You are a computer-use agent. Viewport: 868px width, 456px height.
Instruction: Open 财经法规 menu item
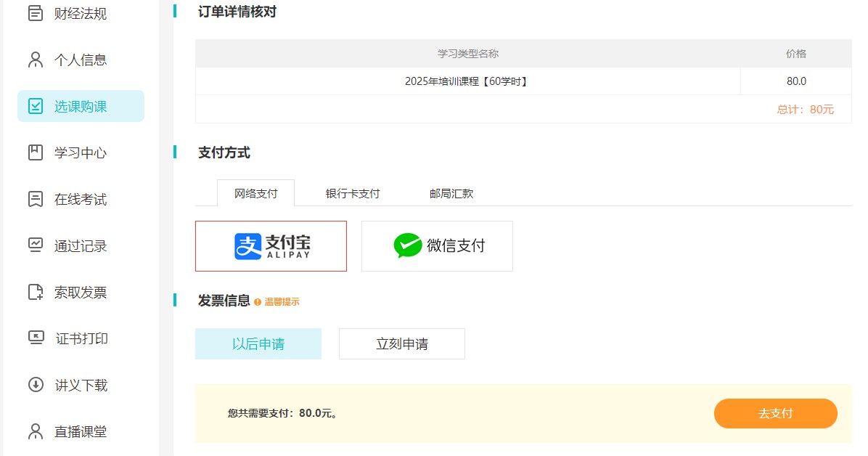(81, 13)
